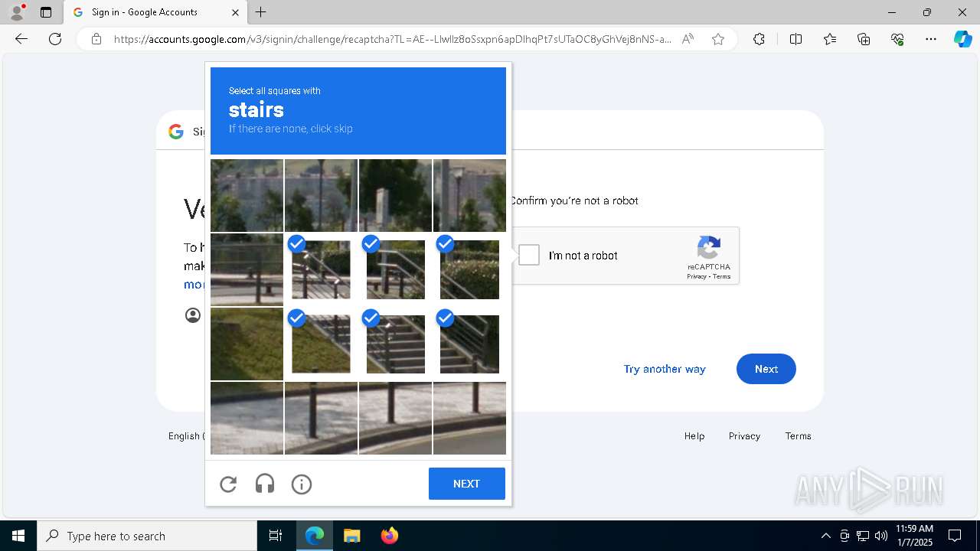Click the blue NEXT captcha button
The image size is (980, 551).
tap(467, 484)
